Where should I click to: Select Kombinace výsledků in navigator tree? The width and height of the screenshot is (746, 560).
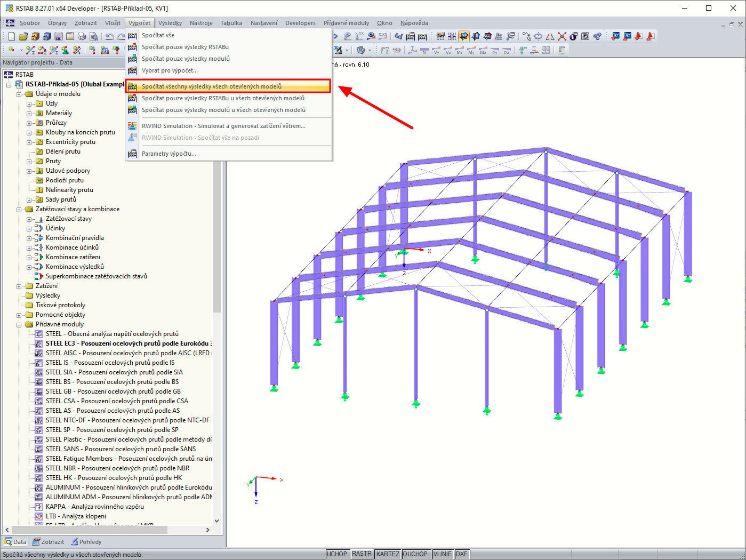[x=75, y=267]
